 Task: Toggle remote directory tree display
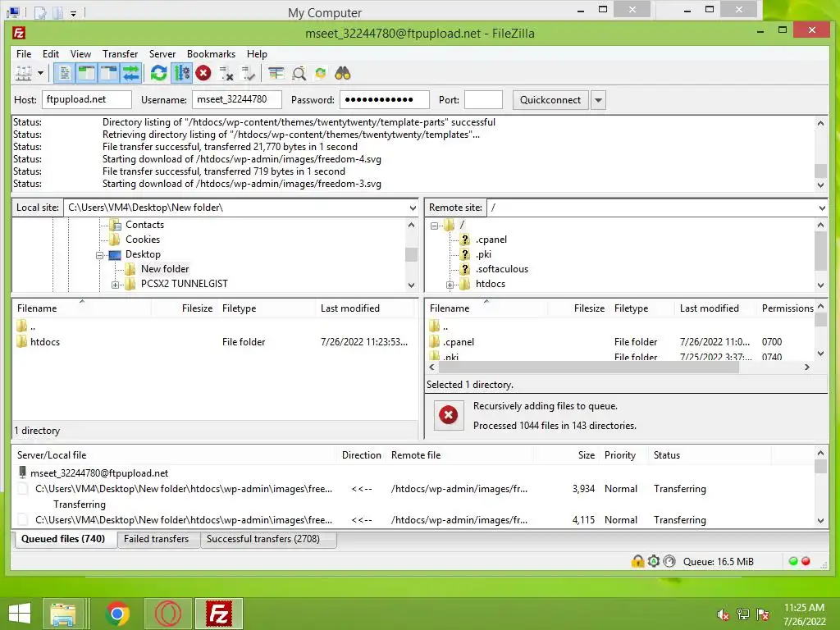point(108,73)
